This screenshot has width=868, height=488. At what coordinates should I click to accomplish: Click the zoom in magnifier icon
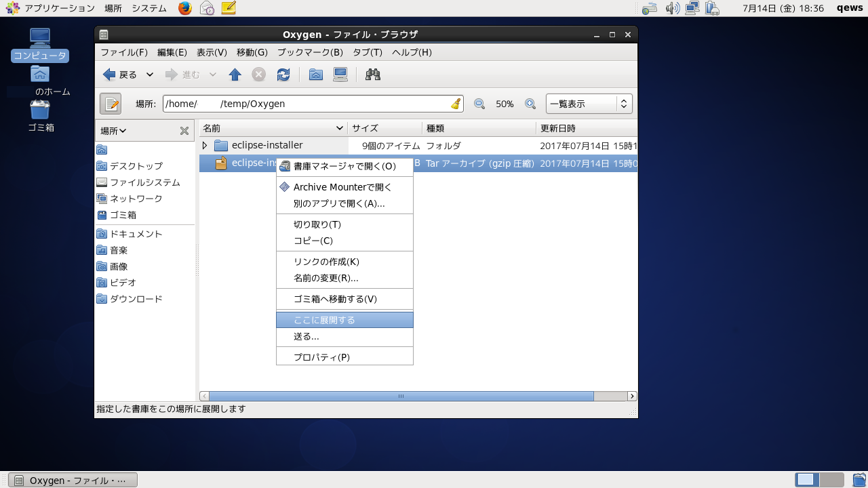point(530,104)
